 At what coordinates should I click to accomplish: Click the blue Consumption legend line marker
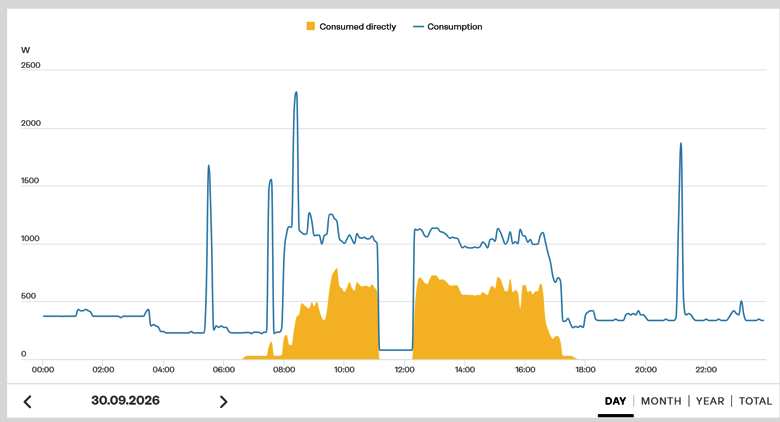click(x=418, y=27)
